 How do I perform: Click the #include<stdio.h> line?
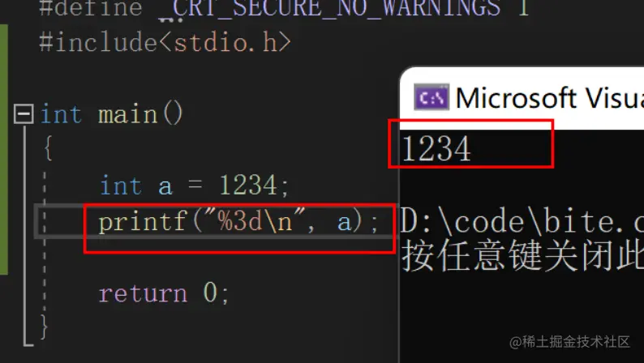tap(165, 43)
